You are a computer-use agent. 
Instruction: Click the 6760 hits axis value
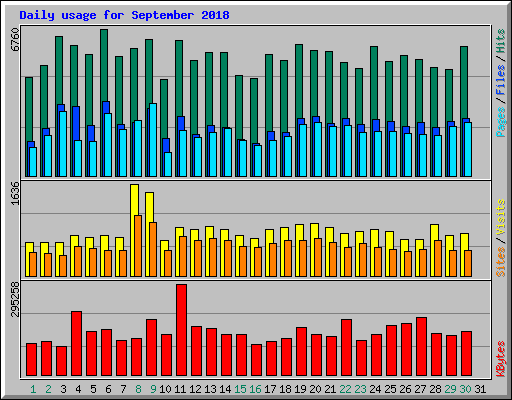click(15, 40)
